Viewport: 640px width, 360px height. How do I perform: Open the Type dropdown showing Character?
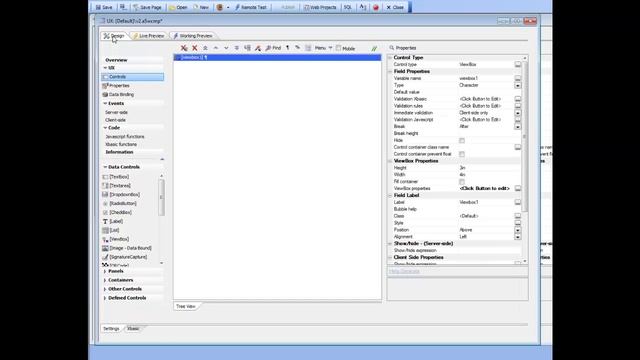tap(518, 85)
